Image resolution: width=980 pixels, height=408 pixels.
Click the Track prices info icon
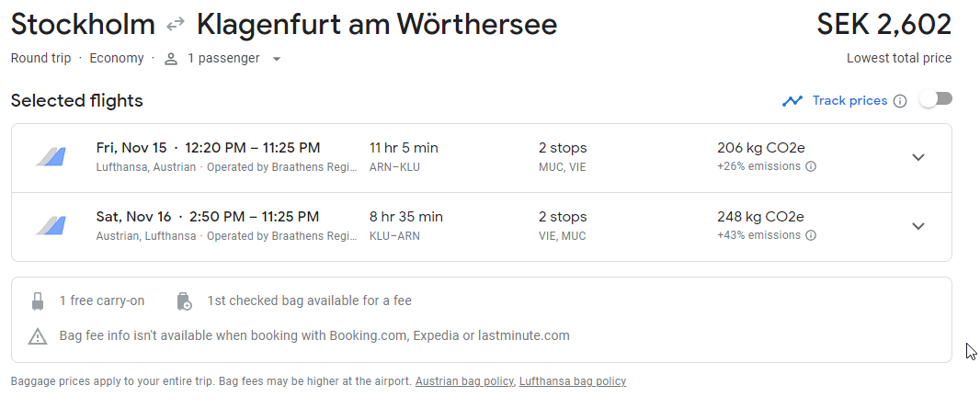click(x=900, y=101)
